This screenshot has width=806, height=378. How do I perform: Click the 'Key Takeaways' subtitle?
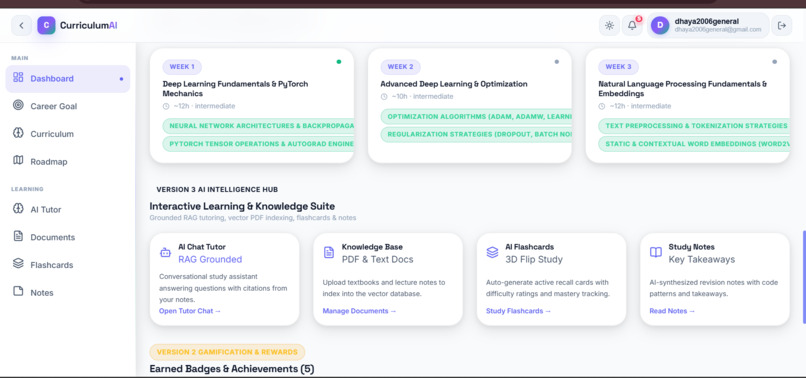pos(702,260)
